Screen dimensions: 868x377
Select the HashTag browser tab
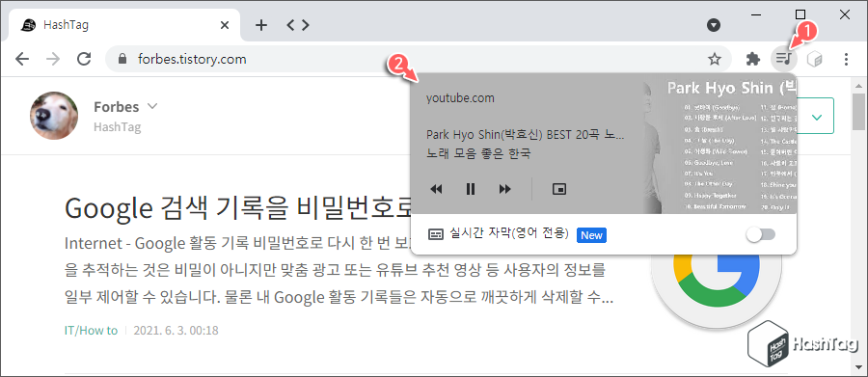(x=124, y=25)
